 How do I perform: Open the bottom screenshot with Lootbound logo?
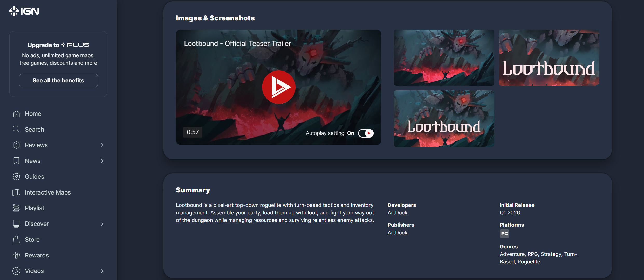[x=444, y=119]
